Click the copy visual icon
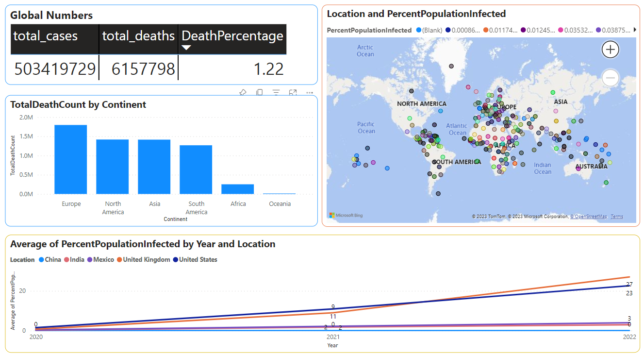 coord(260,92)
